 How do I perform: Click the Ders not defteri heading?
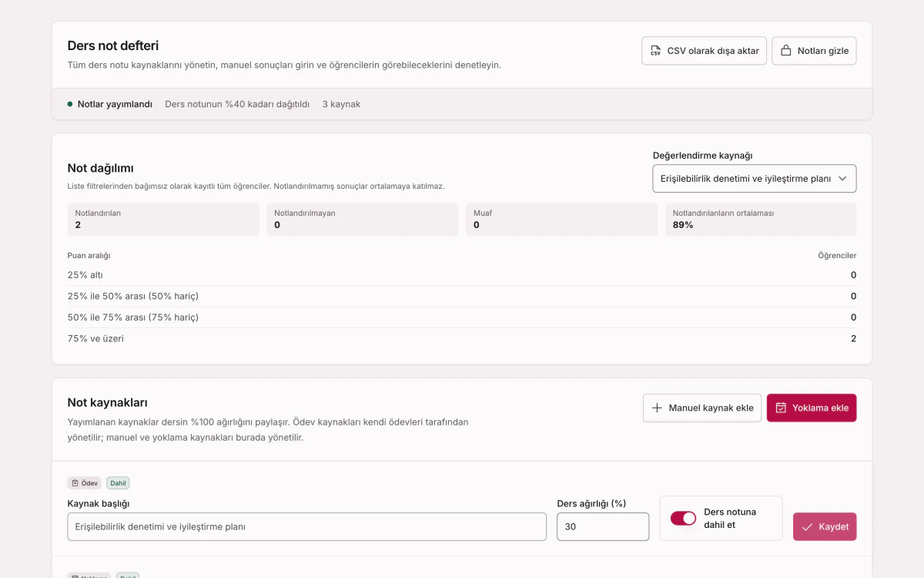click(113, 46)
